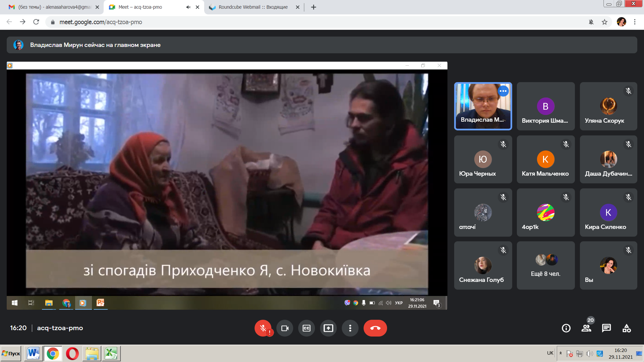Toggle closed captions (CC)
Viewport: 644px width, 362px height.
click(307, 328)
